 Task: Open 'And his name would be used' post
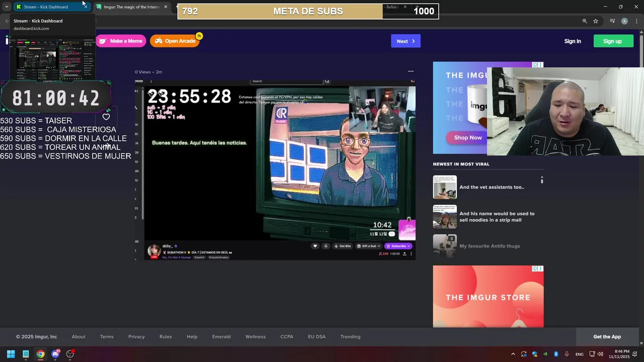point(497,217)
